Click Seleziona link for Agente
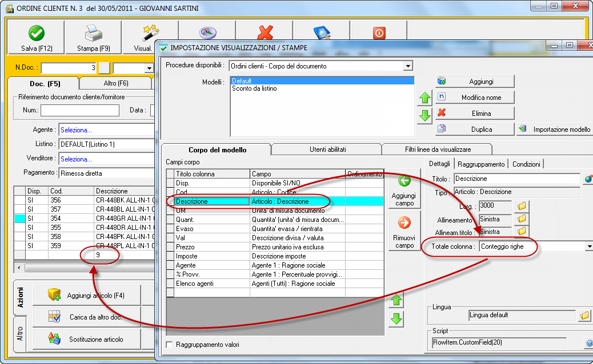593x364 pixels. [x=76, y=130]
